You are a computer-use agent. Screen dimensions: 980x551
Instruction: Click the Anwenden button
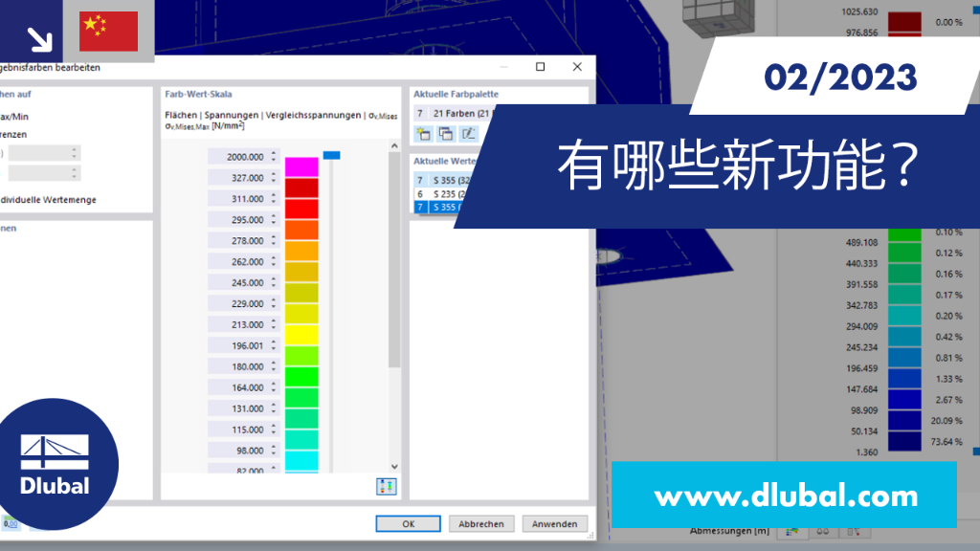(x=554, y=524)
